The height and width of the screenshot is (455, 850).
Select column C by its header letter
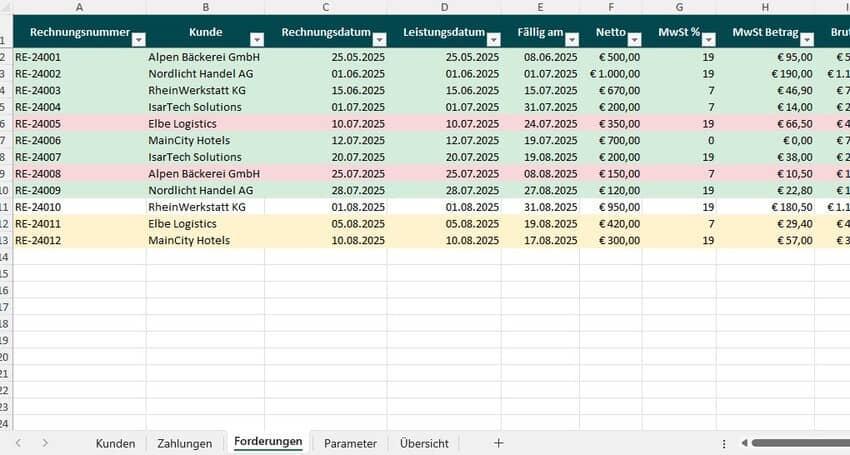pyautogui.click(x=326, y=7)
